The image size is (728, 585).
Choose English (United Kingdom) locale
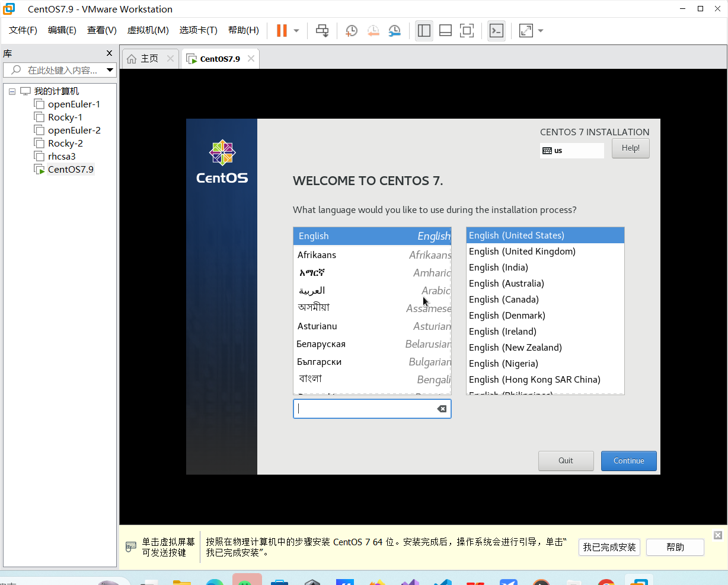[x=545, y=252]
